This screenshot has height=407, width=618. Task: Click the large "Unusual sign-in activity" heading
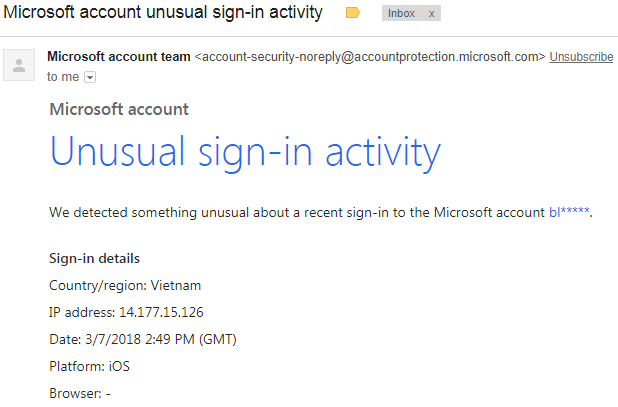pos(245,153)
